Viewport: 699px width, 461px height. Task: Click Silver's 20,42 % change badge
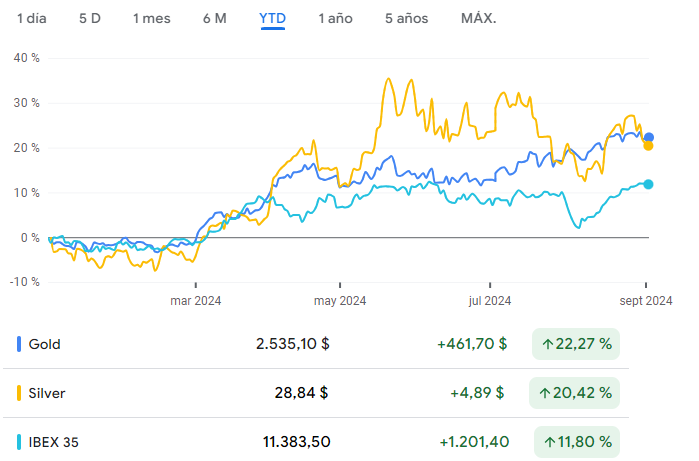pos(576,393)
